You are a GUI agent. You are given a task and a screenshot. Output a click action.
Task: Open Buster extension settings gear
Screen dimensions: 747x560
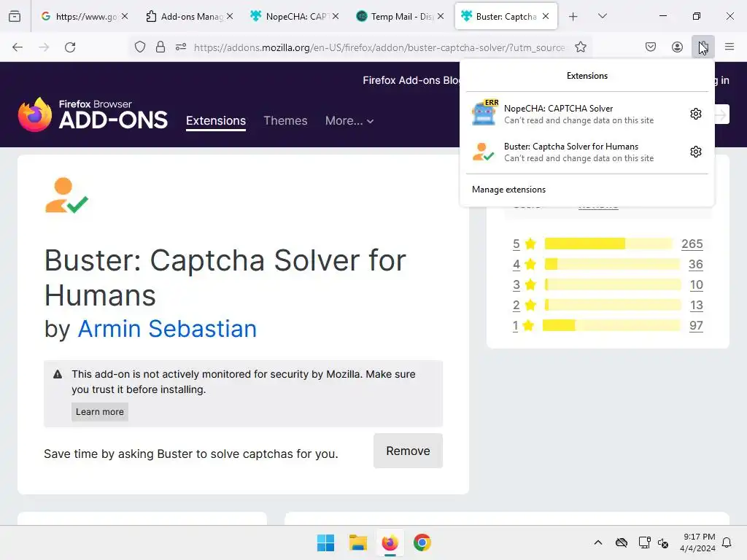point(695,152)
